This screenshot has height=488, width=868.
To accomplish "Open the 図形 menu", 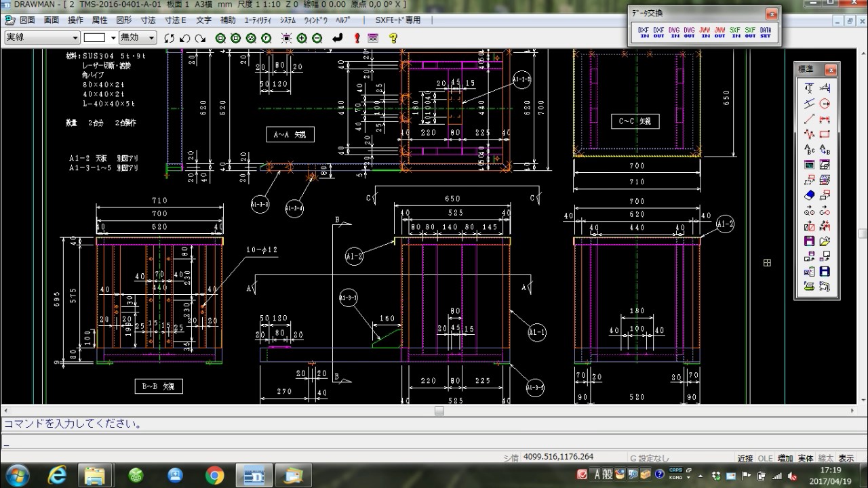I will coord(124,20).
